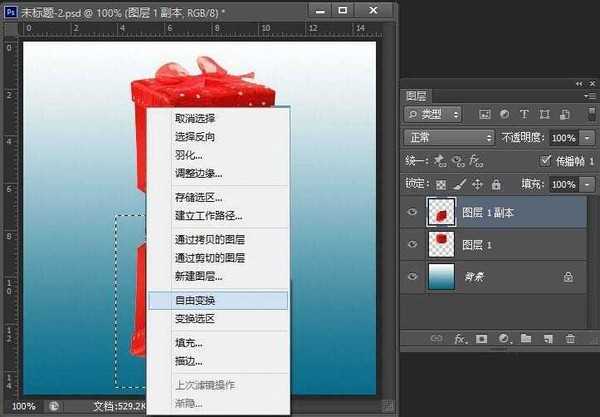Add layer style fx button
Screen dimensions: 600x417
coord(460,339)
